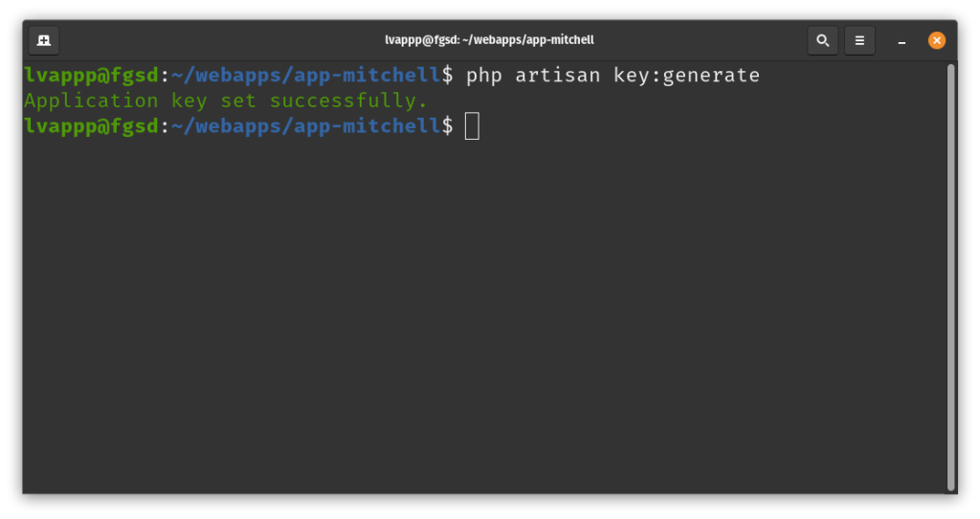Image resolution: width=980 pixels, height=519 pixels.
Task: Click the blue path in the latest prompt line
Action: click(306, 125)
